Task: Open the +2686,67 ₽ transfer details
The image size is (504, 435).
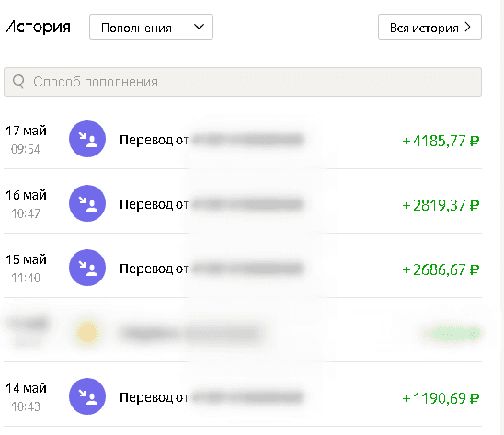Action: [x=441, y=269]
